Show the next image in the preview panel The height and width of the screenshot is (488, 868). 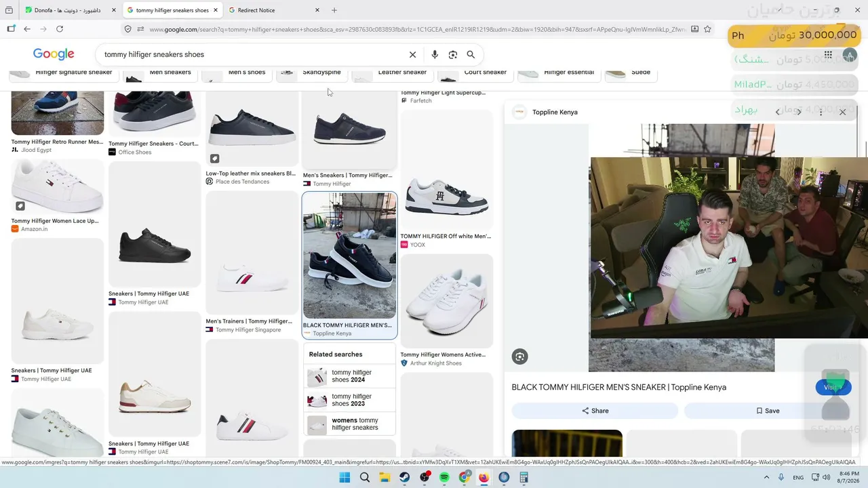tap(799, 112)
